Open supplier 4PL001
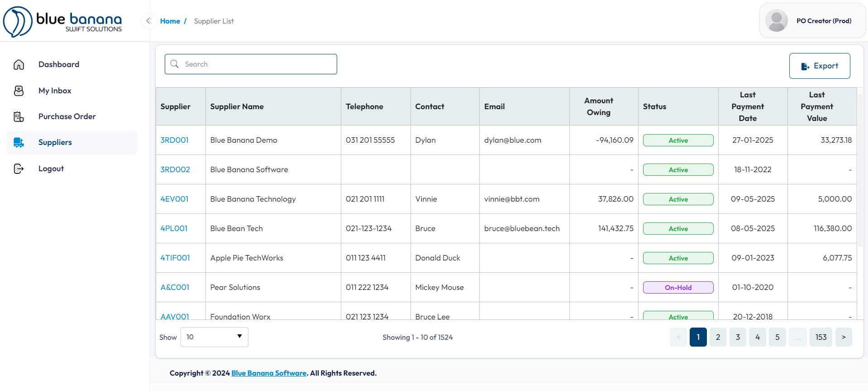Image resolution: width=868 pixels, height=391 pixels. pyautogui.click(x=174, y=228)
